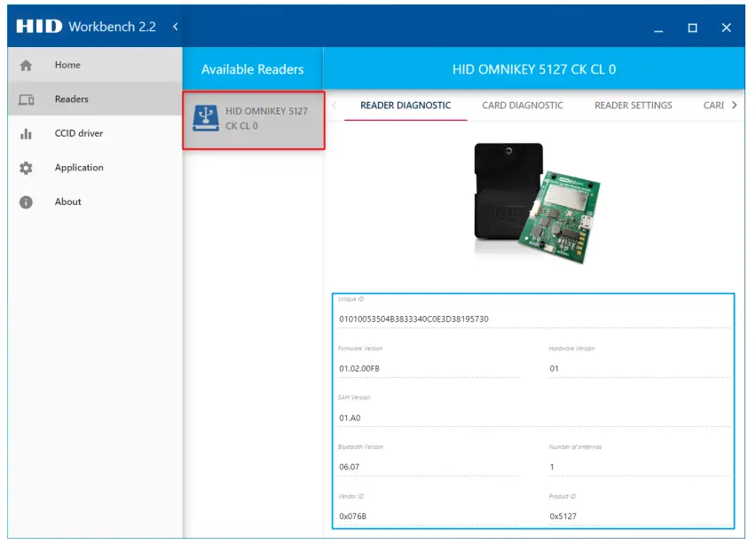The height and width of the screenshot is (544, 756).
Task: Click the CCID driver bar chart icon
Action: pyautogui.click(x=26, y=134)
